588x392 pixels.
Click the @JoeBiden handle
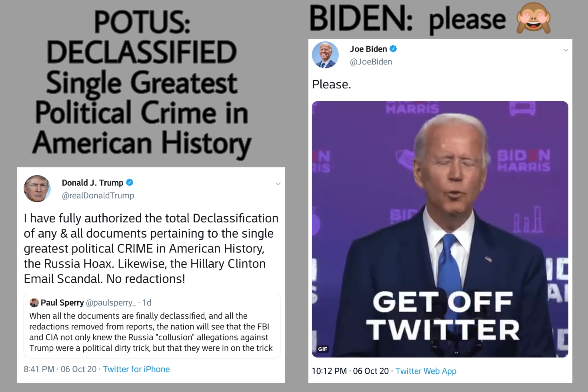371,62
